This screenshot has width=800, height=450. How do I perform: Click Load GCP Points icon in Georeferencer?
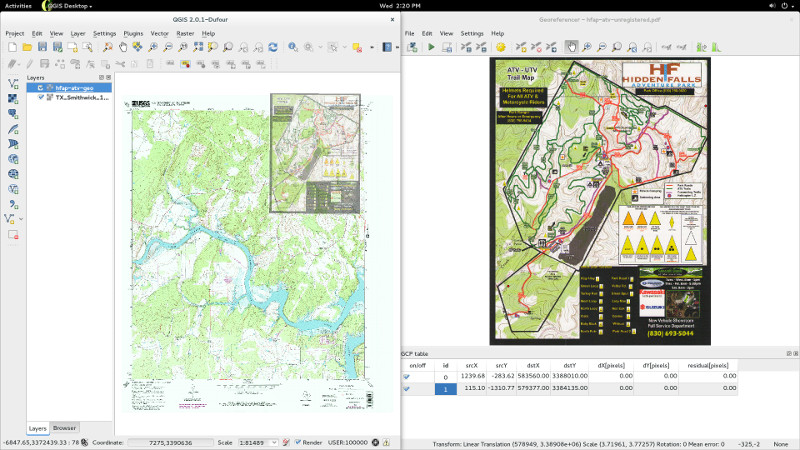(466, 47)
